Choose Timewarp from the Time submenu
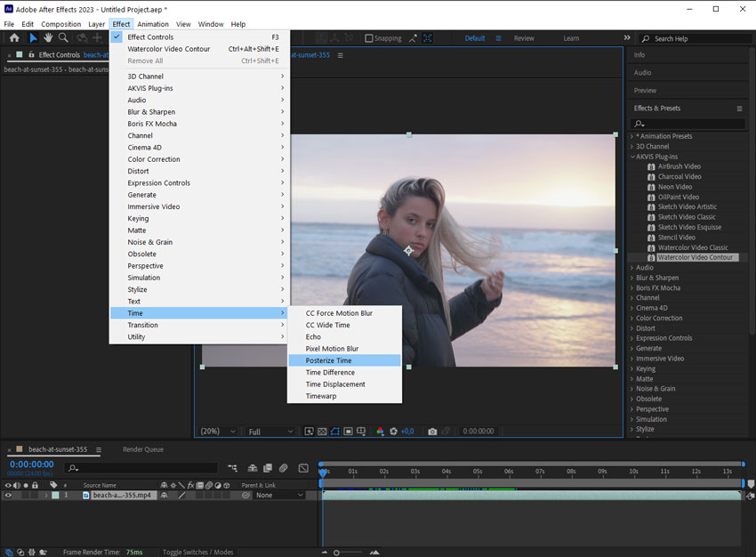The width and height of the screenshot is (756, 557). (344, 396)
